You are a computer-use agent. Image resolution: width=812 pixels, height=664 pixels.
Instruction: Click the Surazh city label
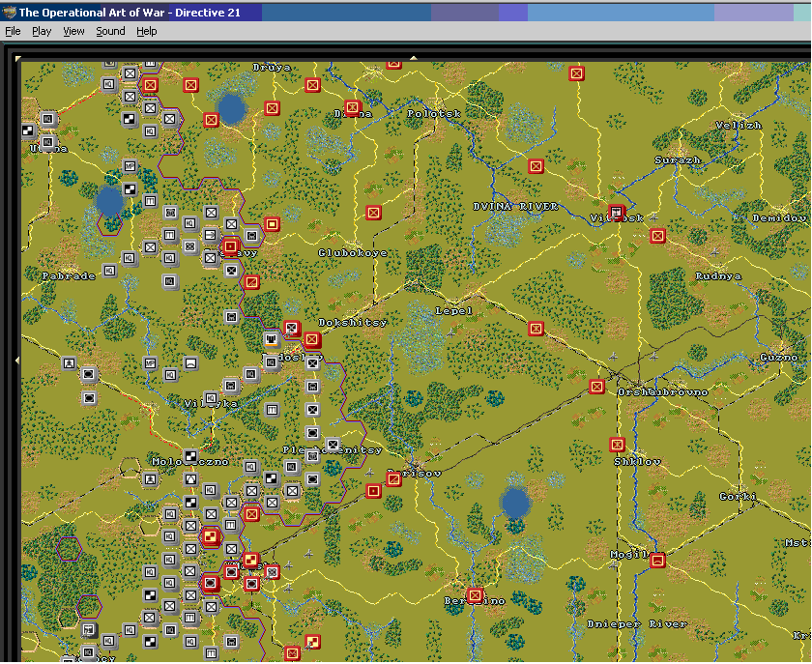pyautogui.click(x=678, y=160)
